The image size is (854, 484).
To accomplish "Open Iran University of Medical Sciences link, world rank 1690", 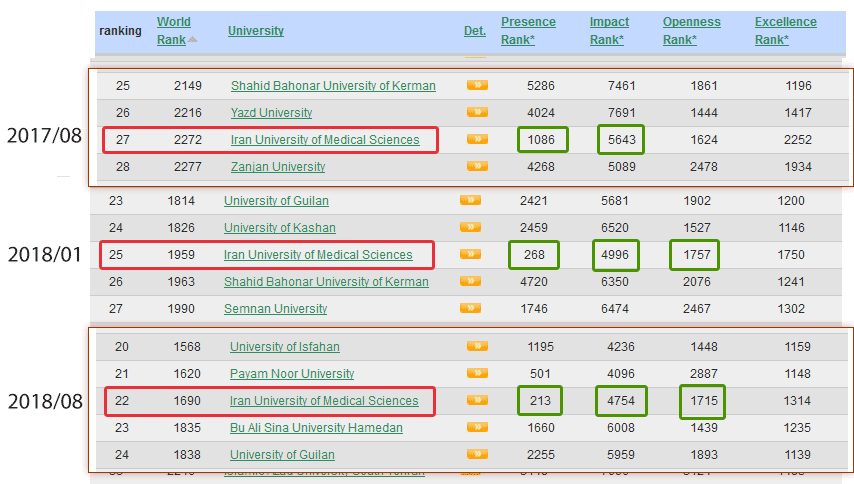I will pos(324,401).
